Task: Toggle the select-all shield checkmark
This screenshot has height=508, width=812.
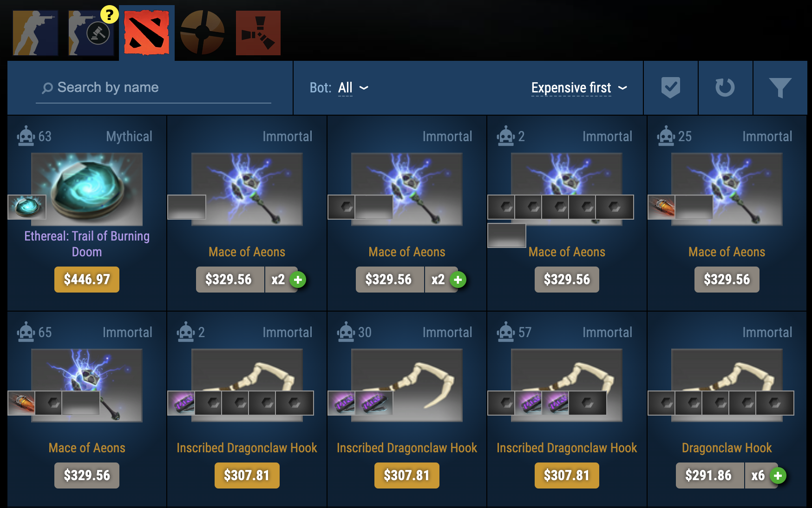Action: pyautogui.click(x=671, y=88)
